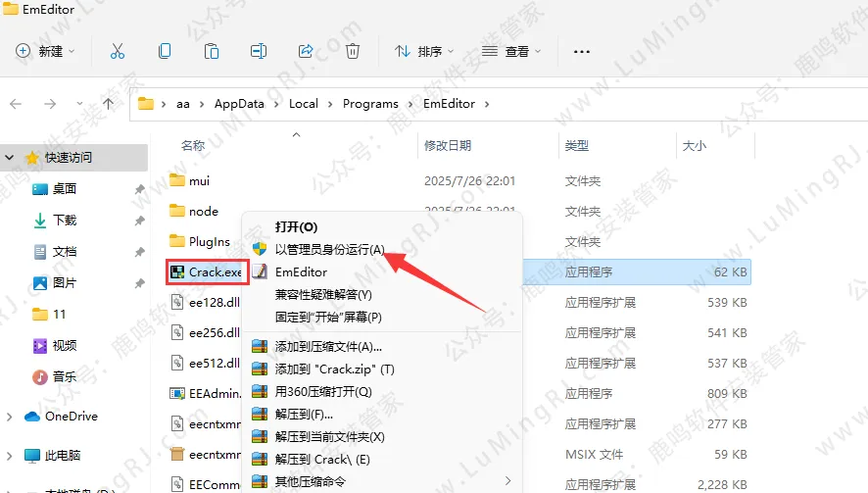The height and width of the screenshot is (493, 868).
Task: Sort by Size (大小) column header
Action: (695, 146)
